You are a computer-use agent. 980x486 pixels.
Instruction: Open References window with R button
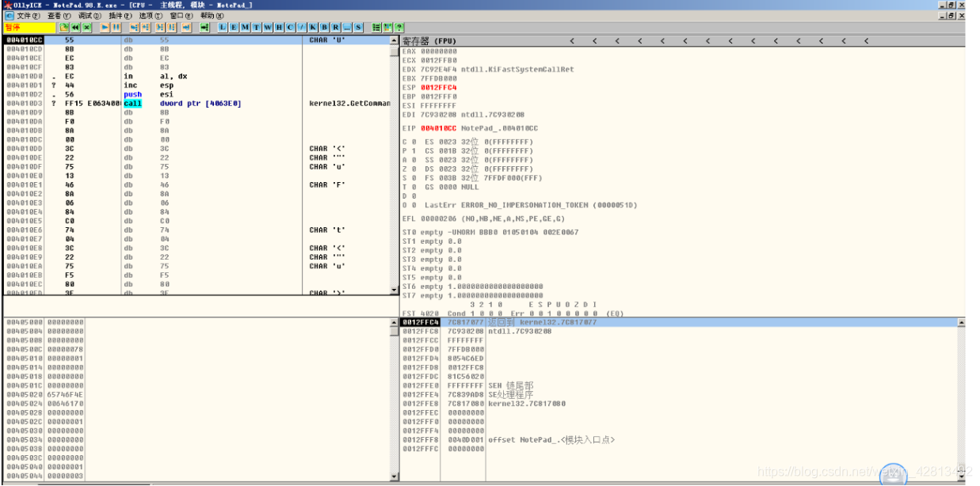[335, 27]
